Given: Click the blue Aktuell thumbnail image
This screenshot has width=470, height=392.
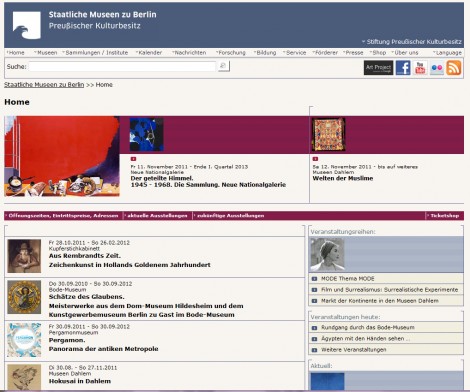Looking at the screenshot, I should coord(327,381).
